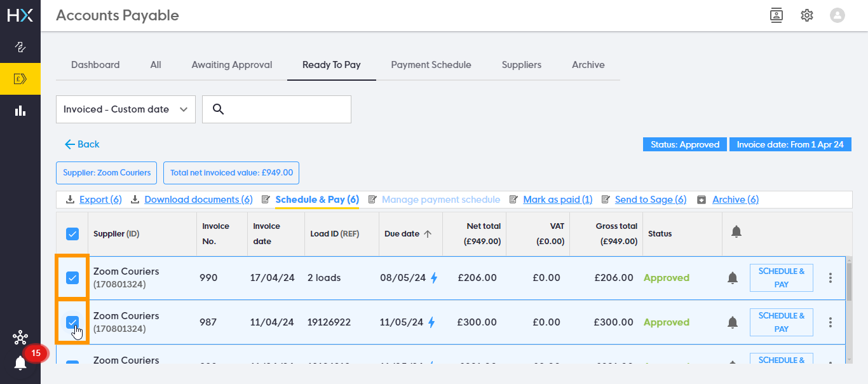Viewport: 868px width, 384px height.
Task: Switch to the Payment Schedule tab
Action: (431, 65)
